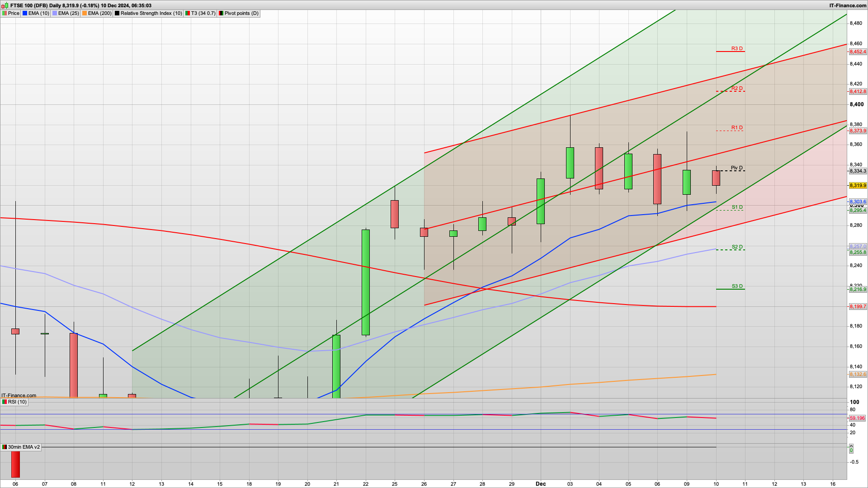Click the R3 D resistance label
This screenshot has height=488, width=868.
pos(737,49)
